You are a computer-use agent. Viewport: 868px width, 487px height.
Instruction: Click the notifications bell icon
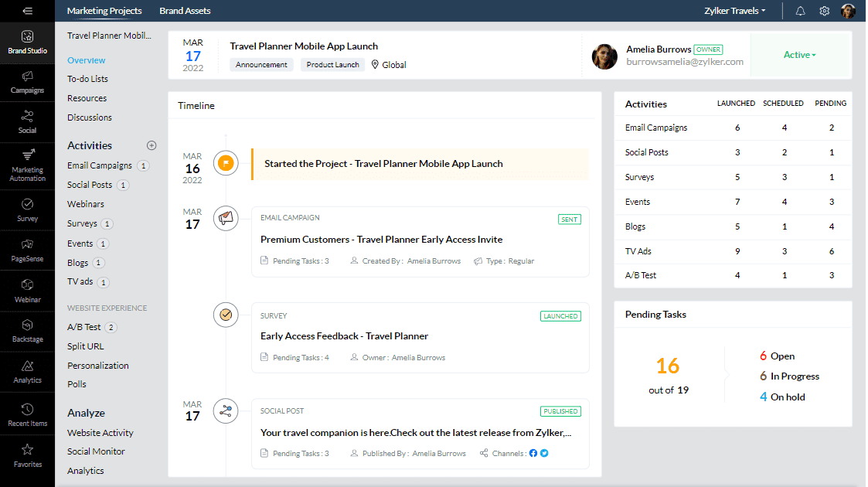click(x=800, y=11)
